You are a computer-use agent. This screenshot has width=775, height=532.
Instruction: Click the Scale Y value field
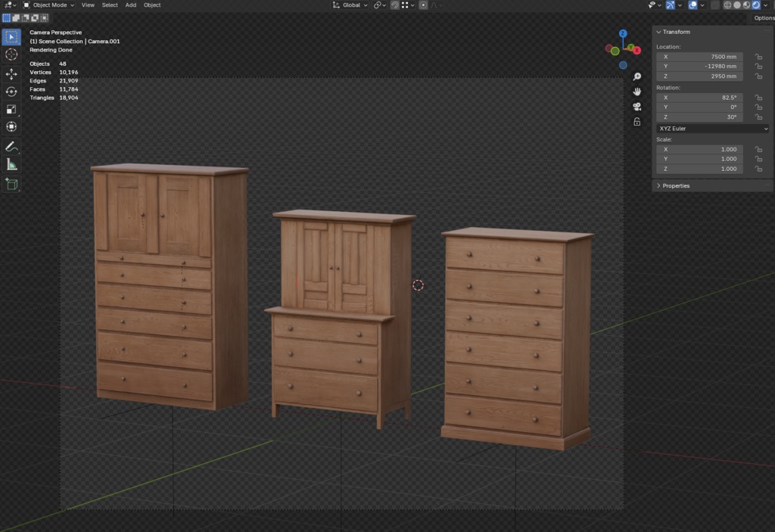(700, 159)
